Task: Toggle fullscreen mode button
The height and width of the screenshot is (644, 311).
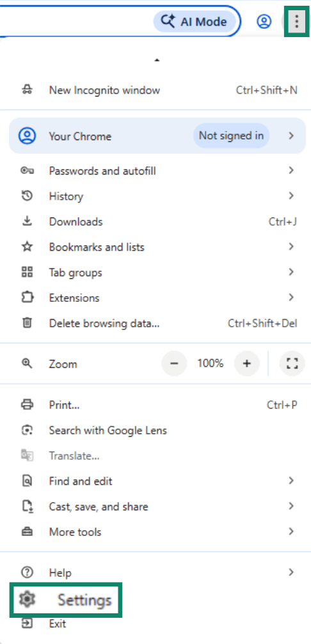Action: (292, 363)
